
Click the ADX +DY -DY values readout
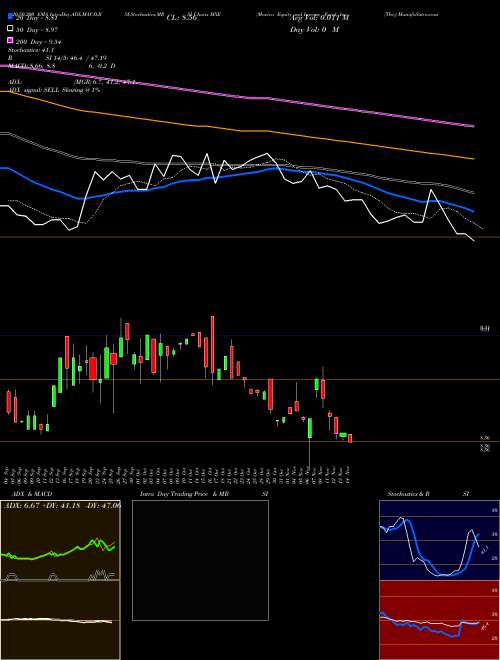pyautogui.click(x=62, y=505)
